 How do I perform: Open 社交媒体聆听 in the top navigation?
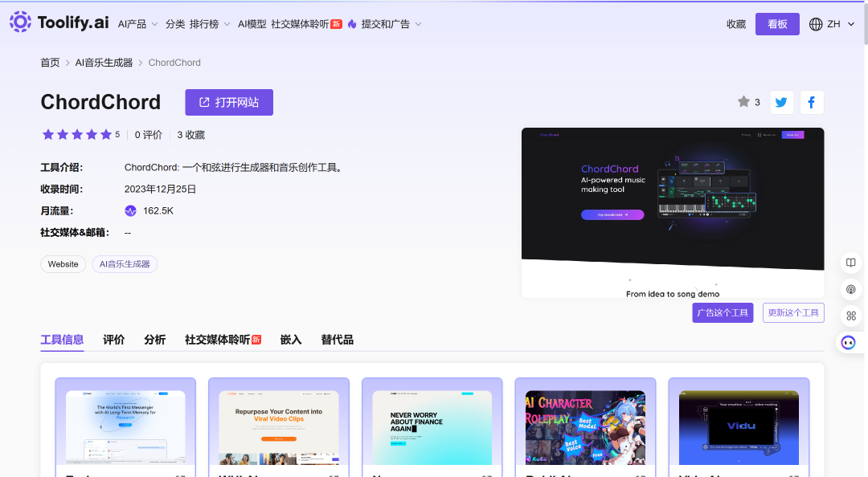pyautogui.click(x=306, y=24)
